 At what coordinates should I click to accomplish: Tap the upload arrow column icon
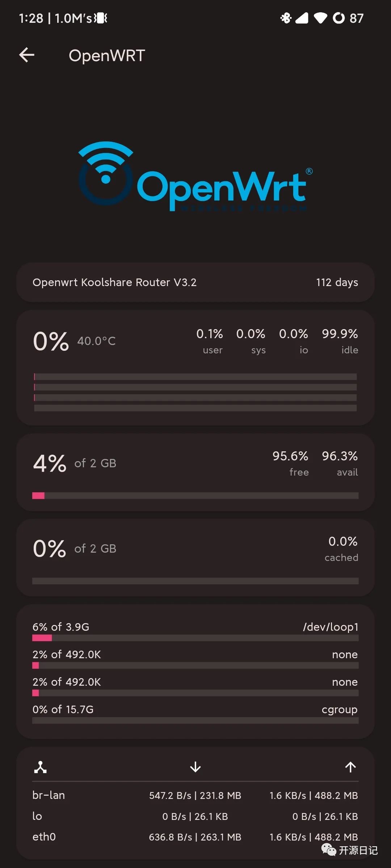(350, 767)
